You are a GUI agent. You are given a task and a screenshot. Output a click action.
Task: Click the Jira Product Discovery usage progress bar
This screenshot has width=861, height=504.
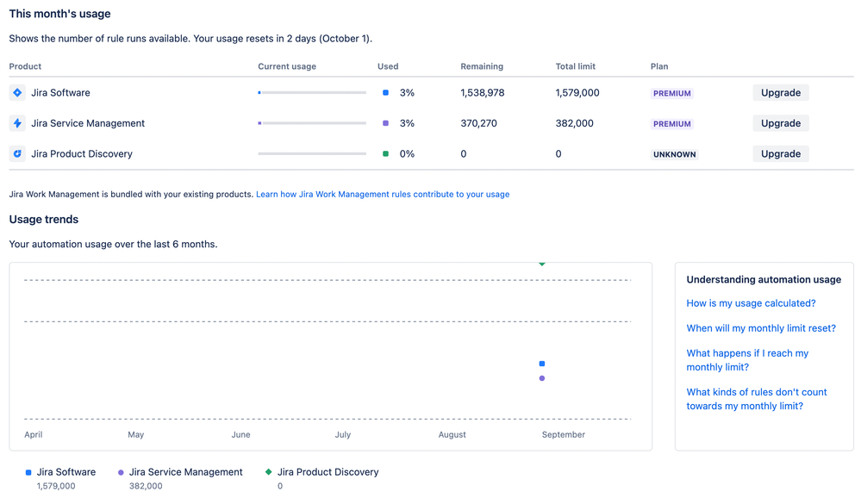tap(312, 153)
